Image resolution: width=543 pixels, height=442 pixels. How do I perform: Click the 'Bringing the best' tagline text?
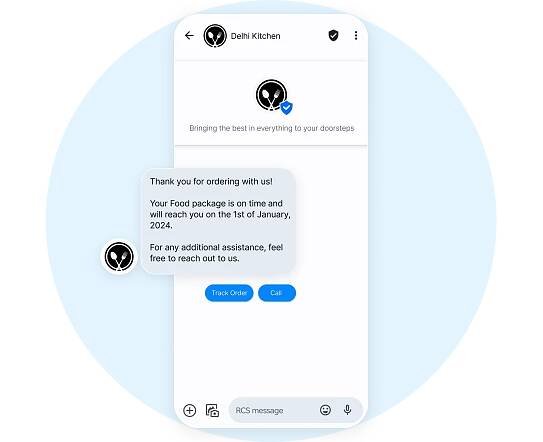272,128
